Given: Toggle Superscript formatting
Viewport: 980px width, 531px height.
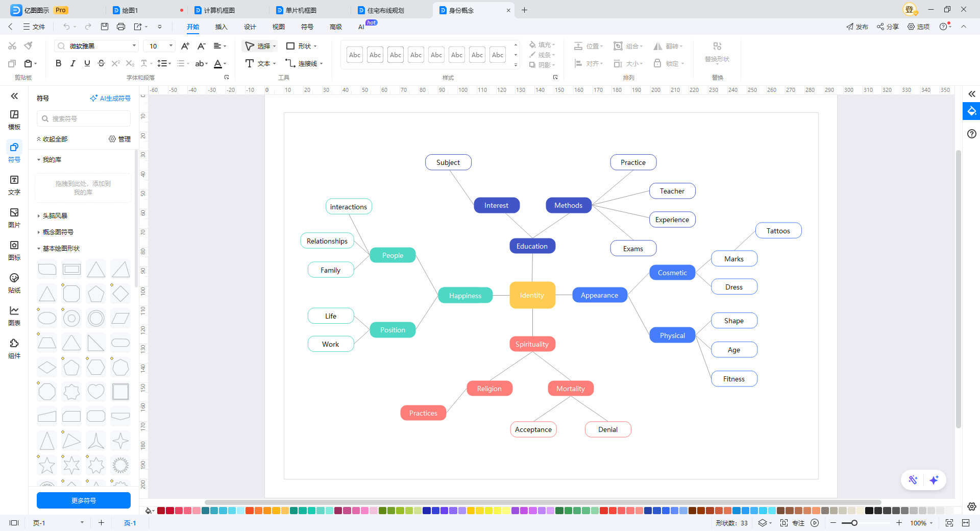Looking at the screenshot, I should (x=115, y=63).
